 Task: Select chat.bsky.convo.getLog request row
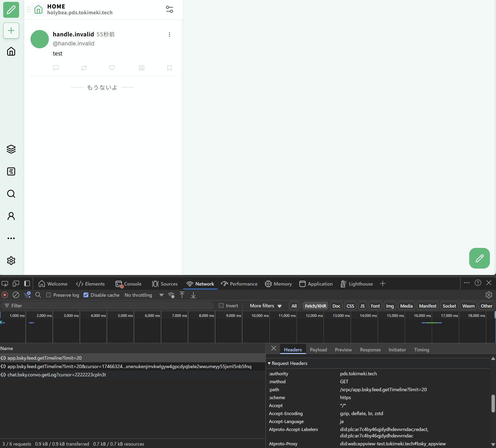click(x=133, y=374)
